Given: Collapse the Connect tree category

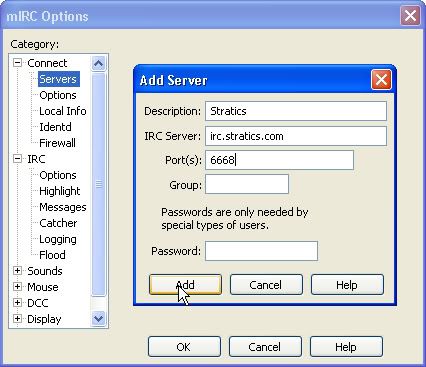Looking at the screenshot, I should tap(17, 63).
